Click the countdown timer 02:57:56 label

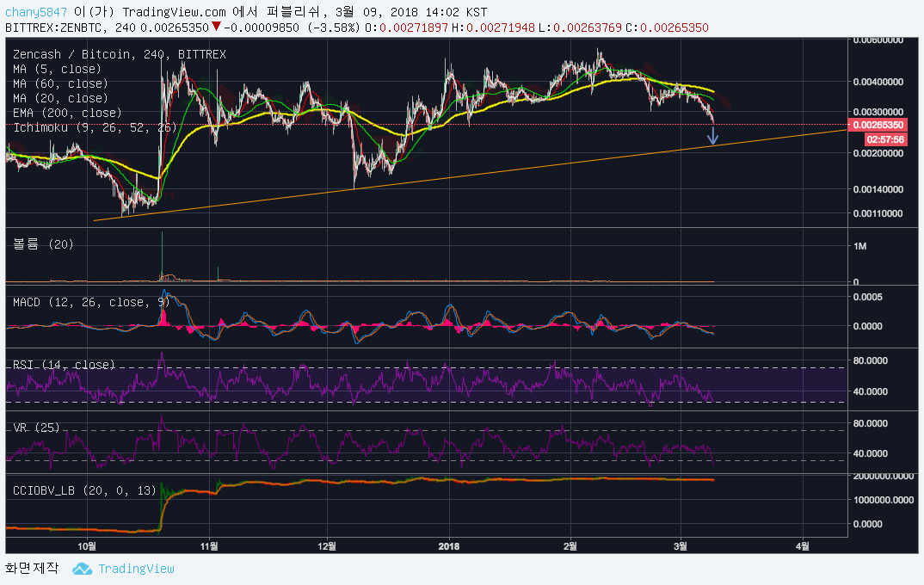pyautogui.click(x=885, y=139)
